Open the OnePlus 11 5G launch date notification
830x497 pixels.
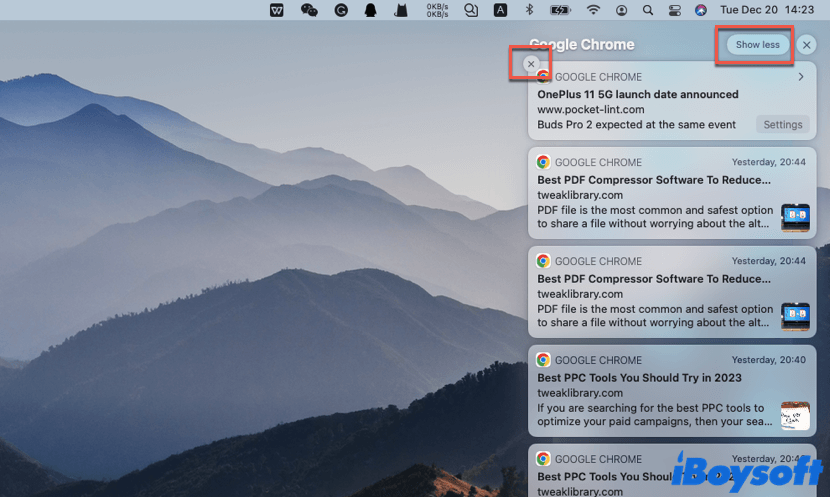[x=672, y=101]
